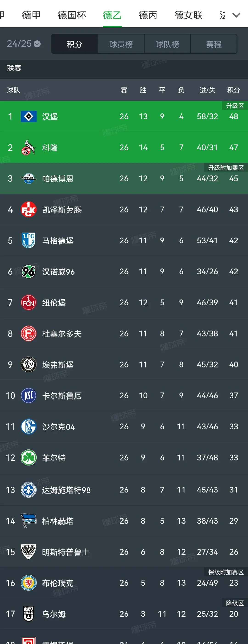Click the Nürnberg FCN badge
This screenshot has height=644, width=248.
pos(28,302)
